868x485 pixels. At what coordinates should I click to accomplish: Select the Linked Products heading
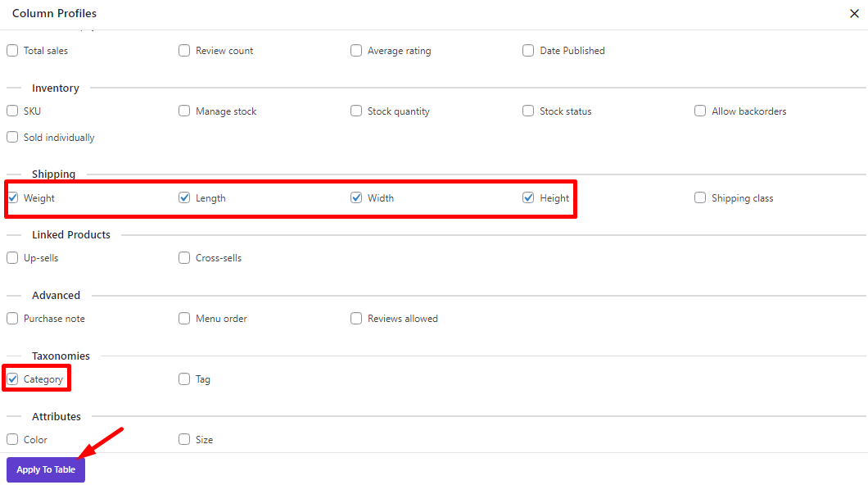point(71,235)
